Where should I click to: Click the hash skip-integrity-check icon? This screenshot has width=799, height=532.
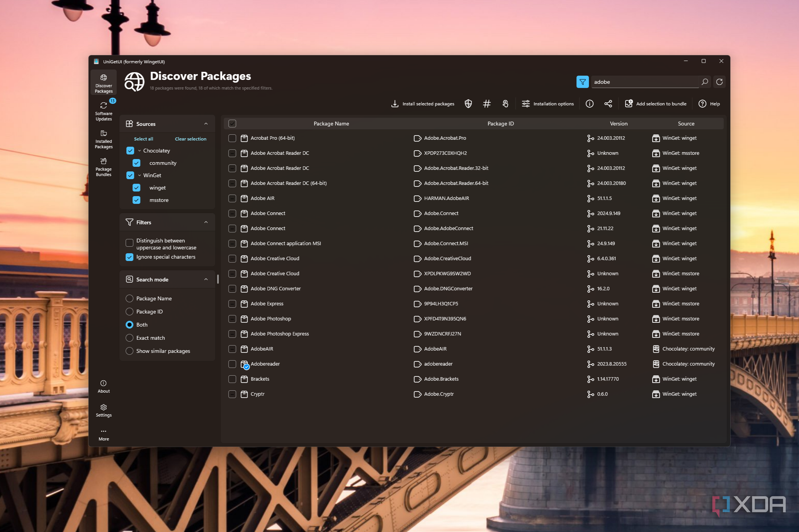[x=487, y=103]
